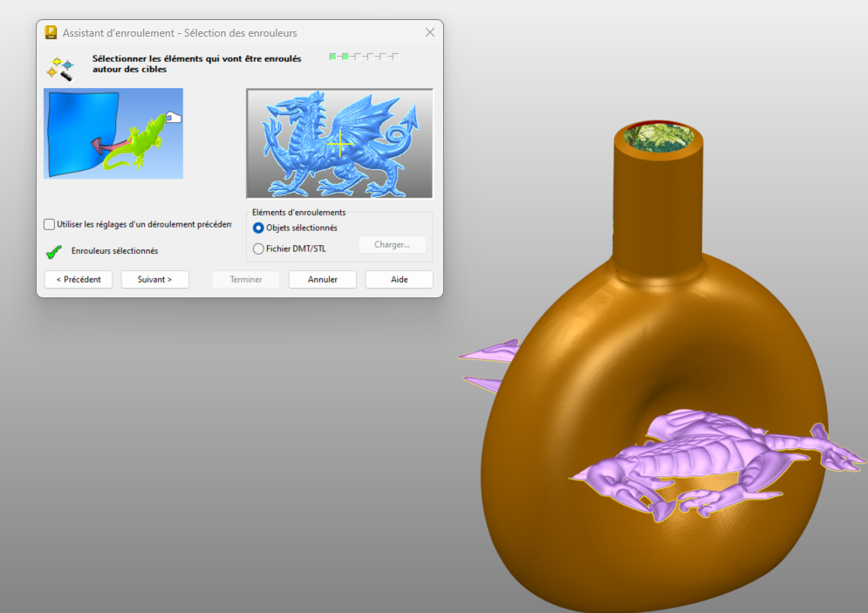This screenshot has width=868, height=613.
Task: Click the PowerShape icon in the title bar
Action: pyautogui.click(x=51, y=32)
